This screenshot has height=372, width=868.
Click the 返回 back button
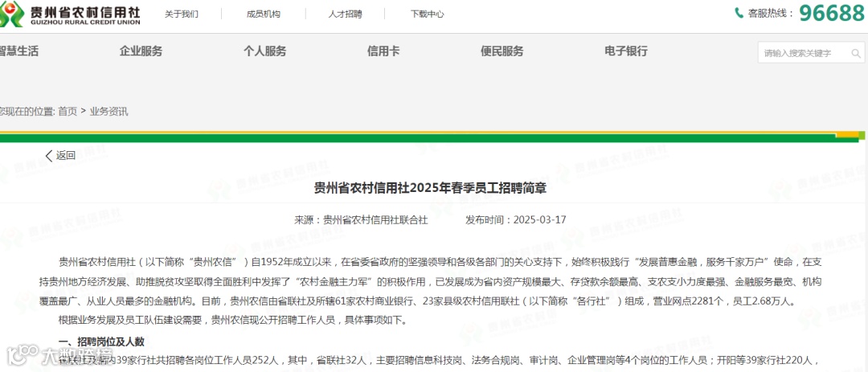click(60, 156)
